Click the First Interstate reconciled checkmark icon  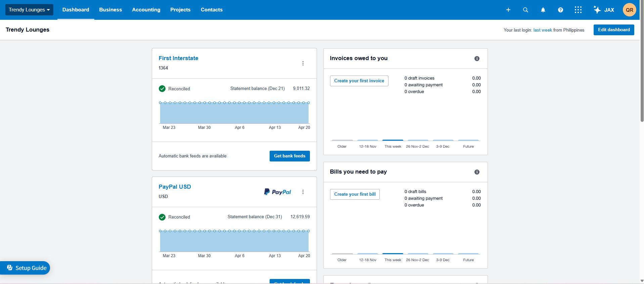coord(162,89)
